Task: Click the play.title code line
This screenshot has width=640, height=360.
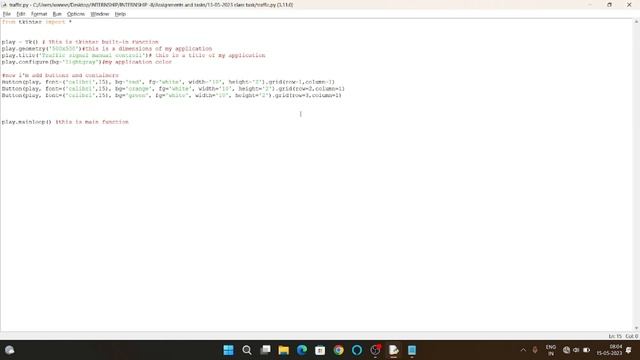Action: pos(133,55)
